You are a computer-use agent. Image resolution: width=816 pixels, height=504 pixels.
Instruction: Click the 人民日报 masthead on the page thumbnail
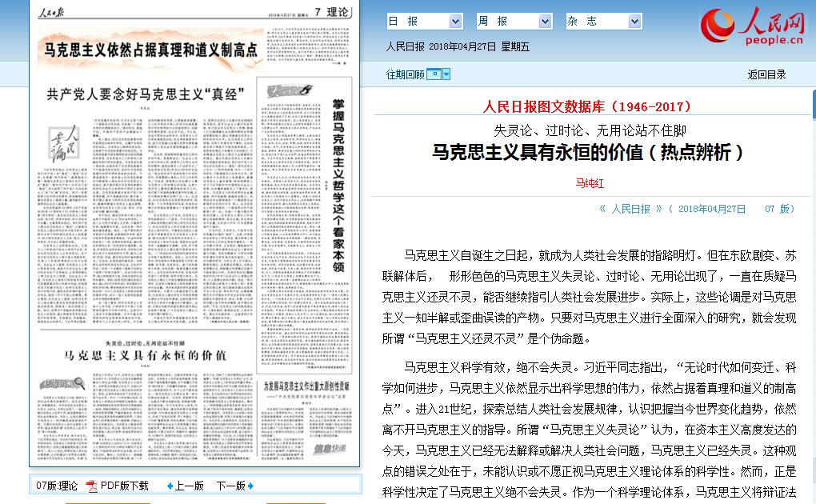click(55, 13)
